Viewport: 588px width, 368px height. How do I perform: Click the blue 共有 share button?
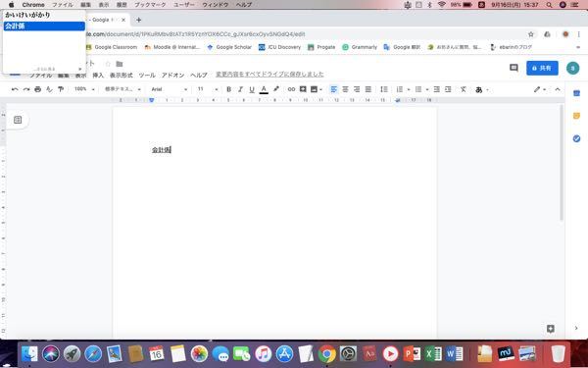point(542,68)
